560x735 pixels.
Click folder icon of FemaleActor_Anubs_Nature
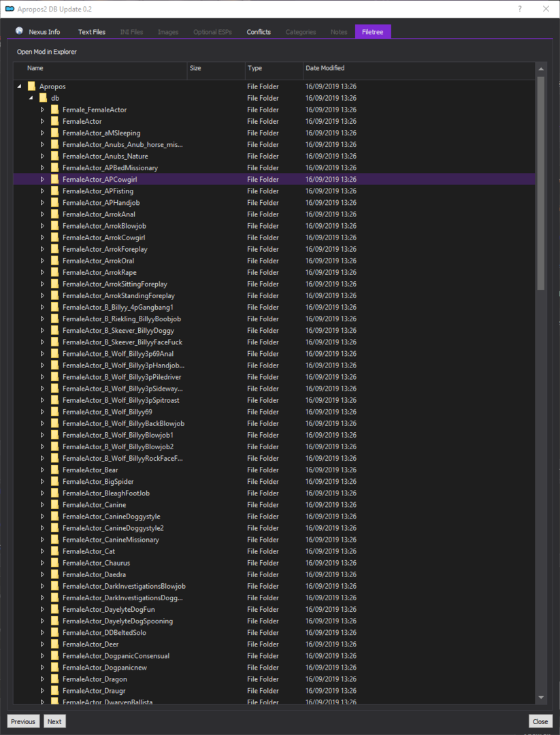[x=54, y=156]
